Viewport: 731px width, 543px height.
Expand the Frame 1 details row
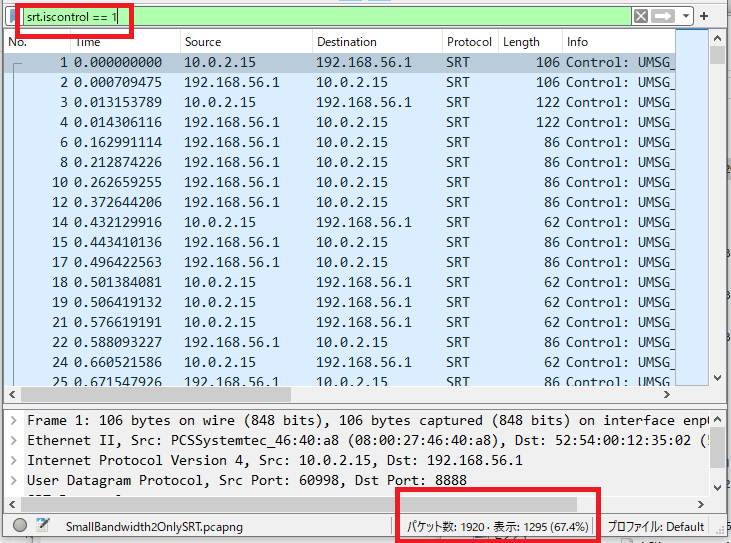coord(14,420)
